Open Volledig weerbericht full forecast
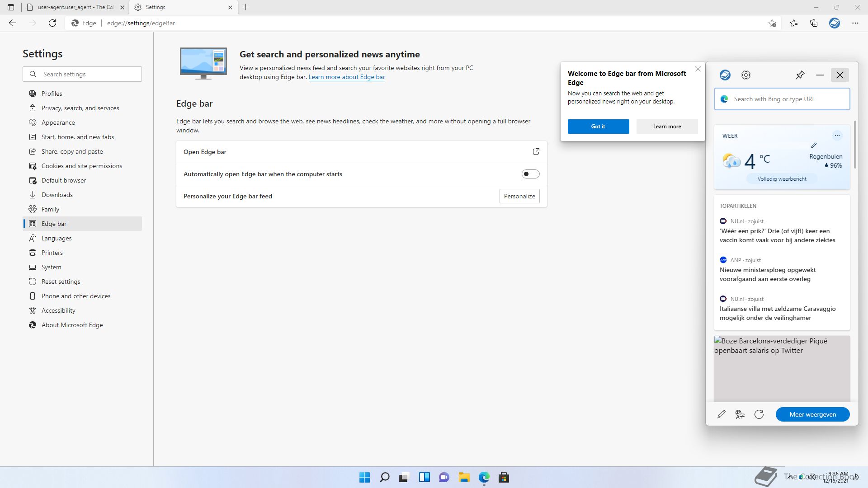Image resolution: width=868 pixels, height=488 pixels. pyautogui.click(x=782, y=179)
